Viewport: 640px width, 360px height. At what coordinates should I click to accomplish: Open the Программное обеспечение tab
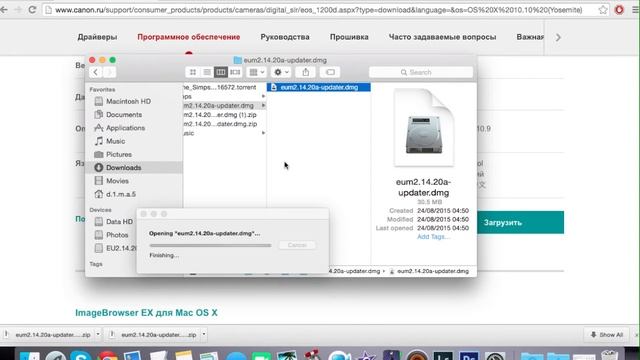(x=189, y=37)
